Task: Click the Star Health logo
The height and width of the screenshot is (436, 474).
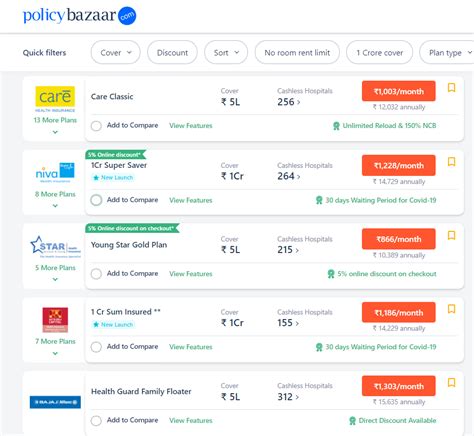Action: pos(55,247)
